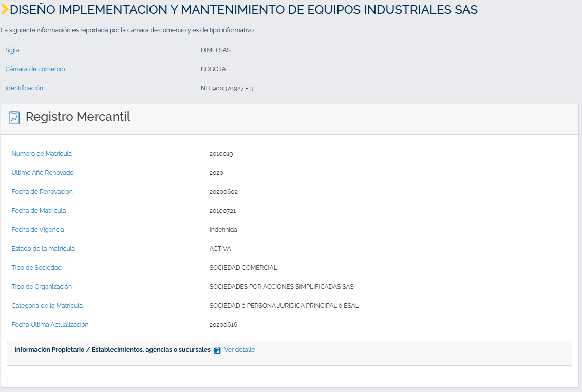Viewport: 582px width, 392px height.
Task: Open the Ver detalle link
Action: click(239, 350)
